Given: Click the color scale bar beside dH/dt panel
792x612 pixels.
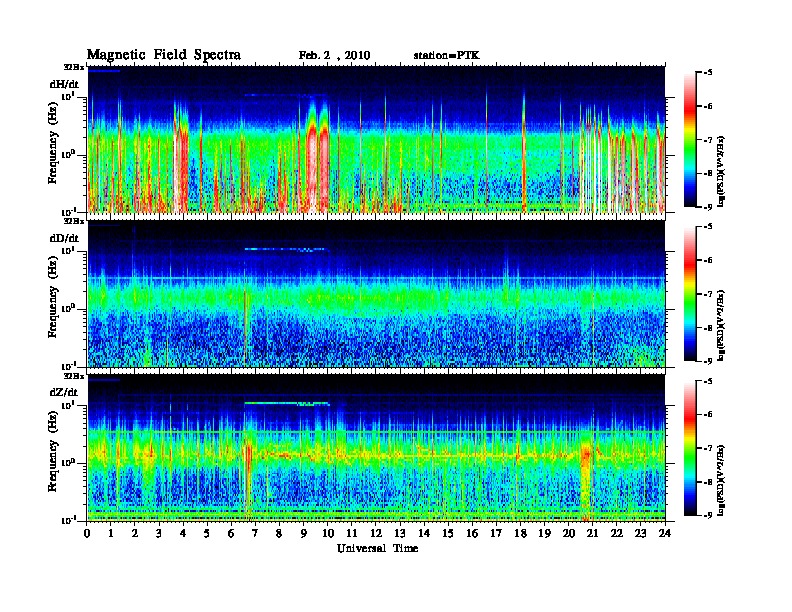Looking at the screenshot, I should coord(690,140).
